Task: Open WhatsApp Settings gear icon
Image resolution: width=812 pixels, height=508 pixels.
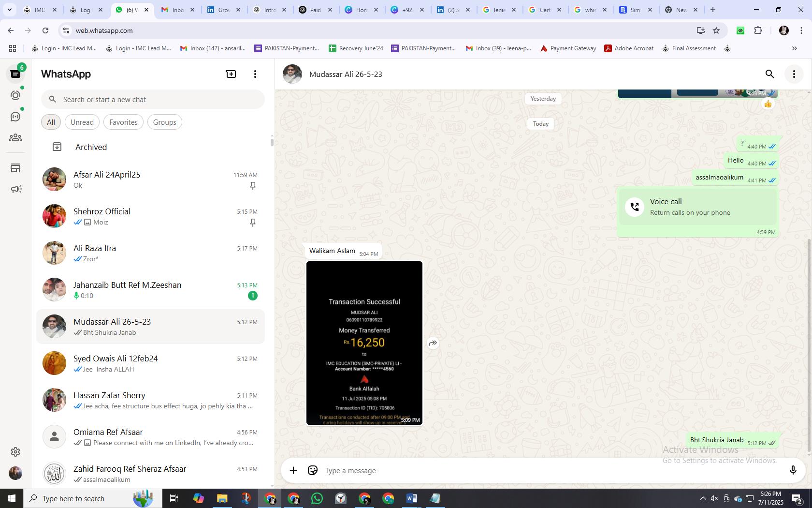Action: coord(15,452)
